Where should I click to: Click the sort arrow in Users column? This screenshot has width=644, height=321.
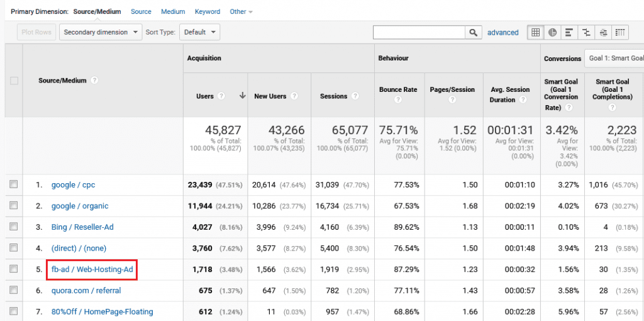coord(242,96)
